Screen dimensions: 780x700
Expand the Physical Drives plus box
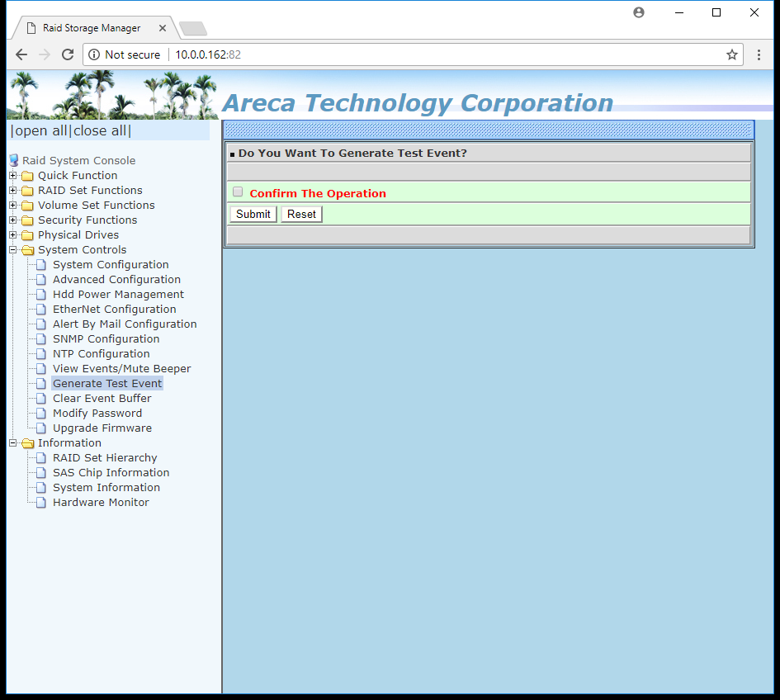point(13,234)
